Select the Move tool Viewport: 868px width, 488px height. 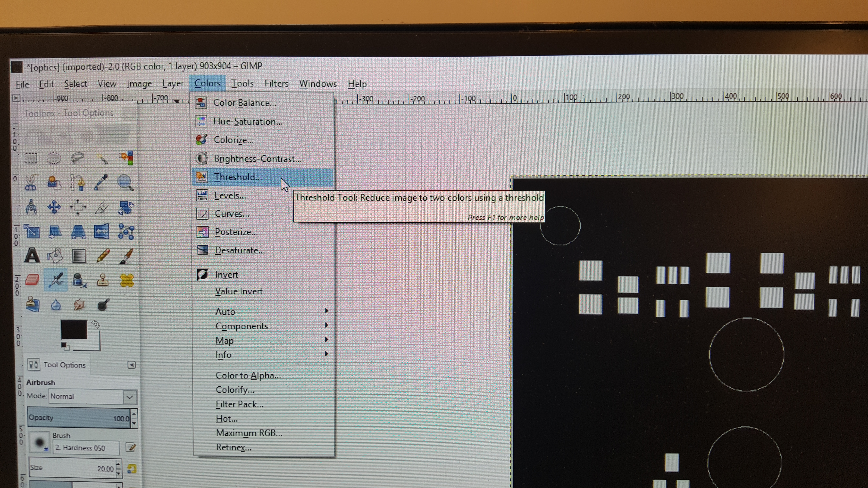[54, 207]
